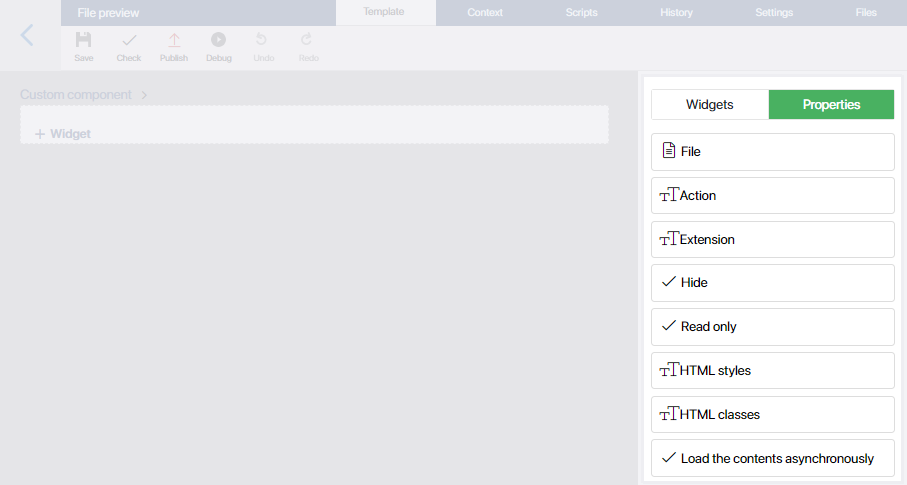907x485 pixels.
Task: Click the File preview title
Action: (x=108, y=13)
